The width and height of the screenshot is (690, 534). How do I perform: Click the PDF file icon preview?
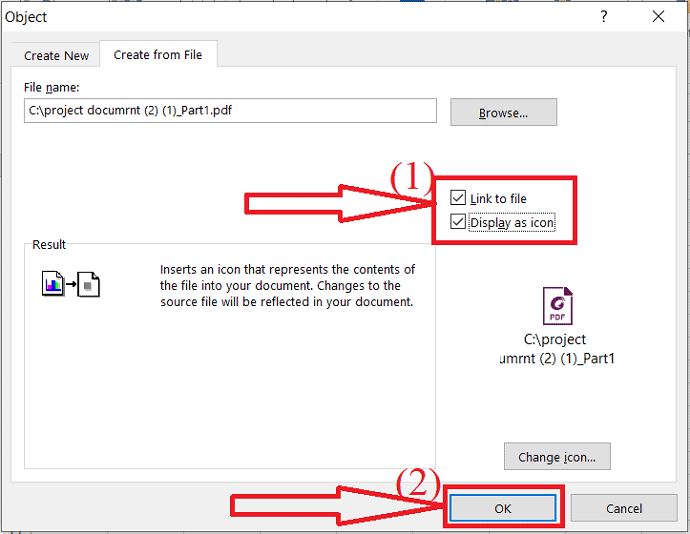[557, 306]
